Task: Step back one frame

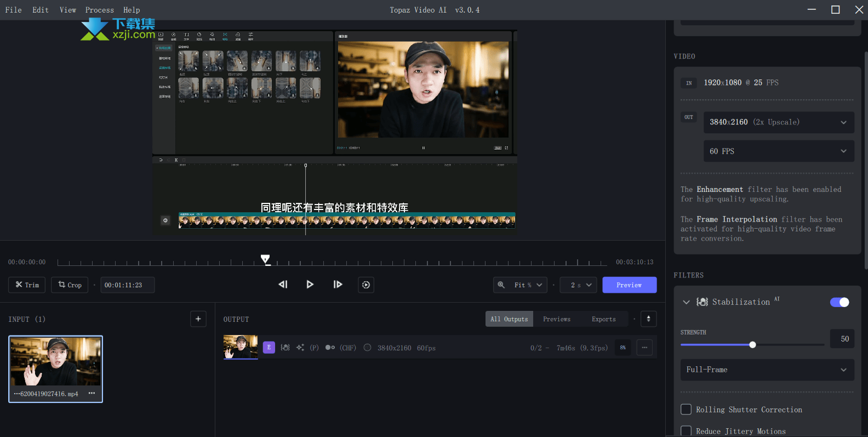Action: click(283, 284)
